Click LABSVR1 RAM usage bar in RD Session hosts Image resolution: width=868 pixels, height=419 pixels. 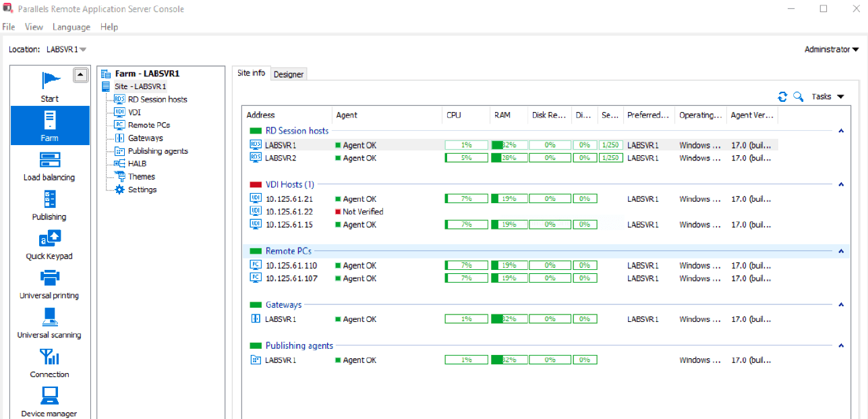pyautogui.click(x=509, y=145)
